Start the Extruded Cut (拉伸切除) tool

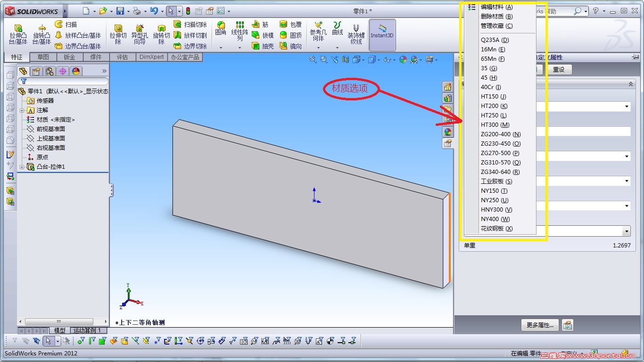point(118,34)
